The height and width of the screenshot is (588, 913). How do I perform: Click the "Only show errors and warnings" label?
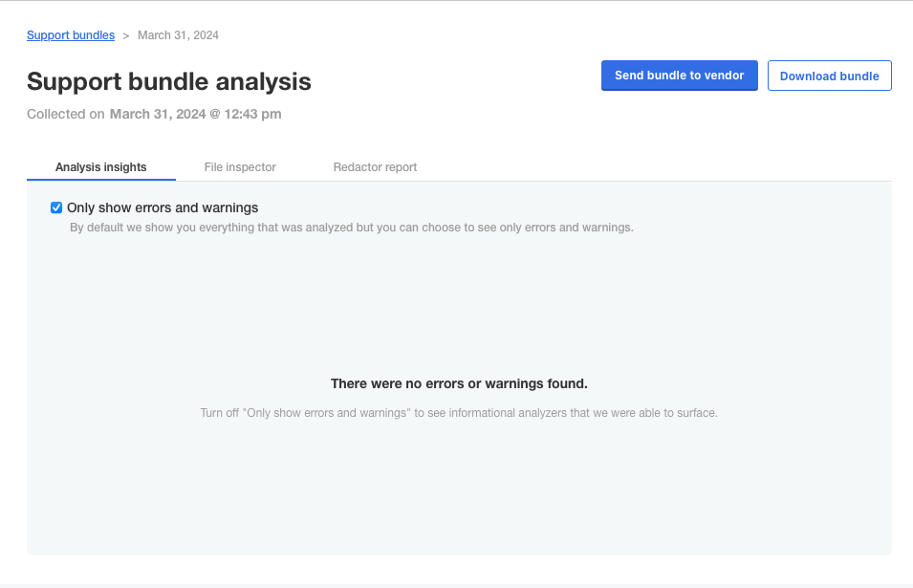[x=163, y=207]
